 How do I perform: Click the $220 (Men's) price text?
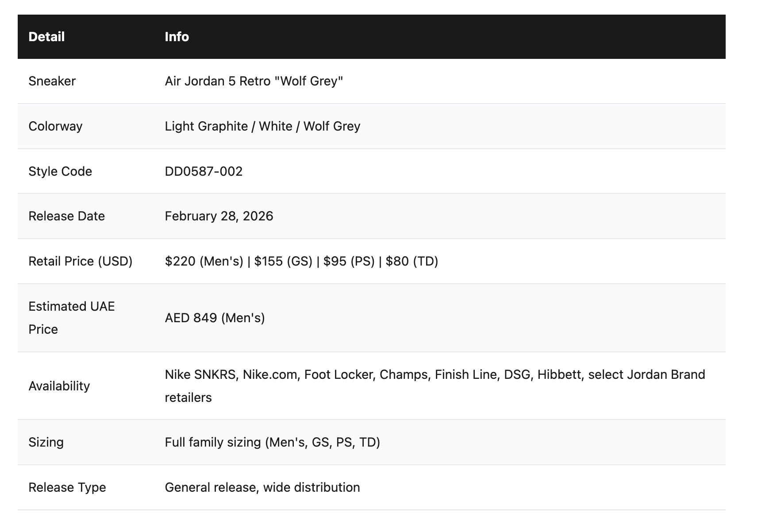pos(204,261)
